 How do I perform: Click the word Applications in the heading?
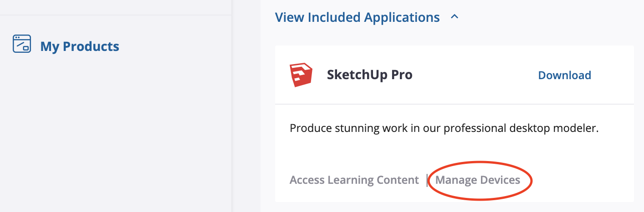[x=402, y=18]
